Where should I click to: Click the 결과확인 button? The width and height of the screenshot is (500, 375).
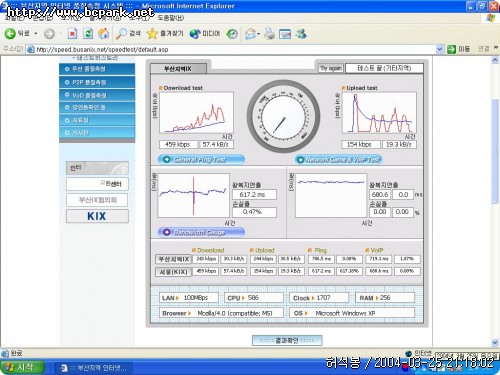(287, 340)
